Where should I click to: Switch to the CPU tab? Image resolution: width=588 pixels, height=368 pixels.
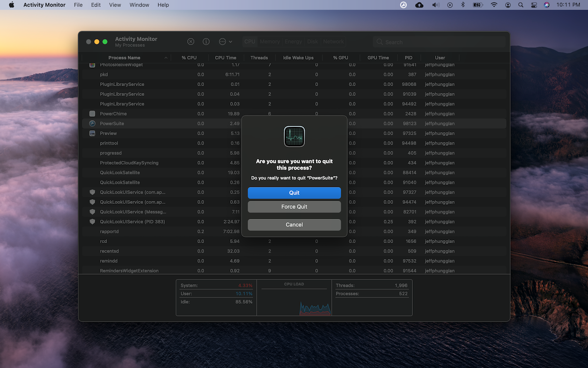[250, 42]
